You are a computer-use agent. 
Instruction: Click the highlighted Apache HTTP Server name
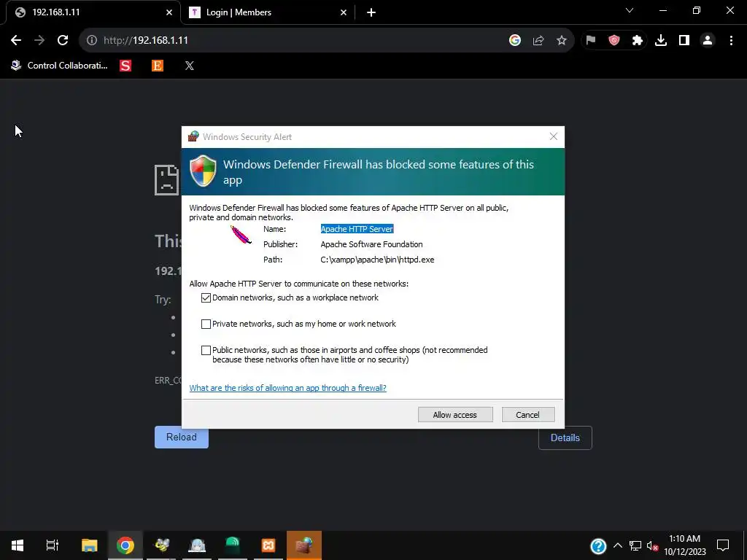click(x=357, y=229)
